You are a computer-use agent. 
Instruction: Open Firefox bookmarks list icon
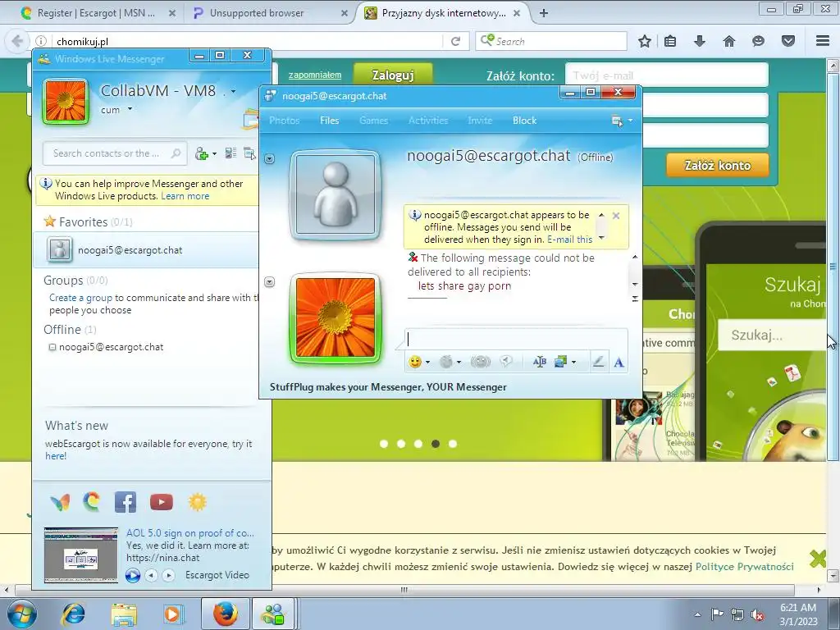670,41
